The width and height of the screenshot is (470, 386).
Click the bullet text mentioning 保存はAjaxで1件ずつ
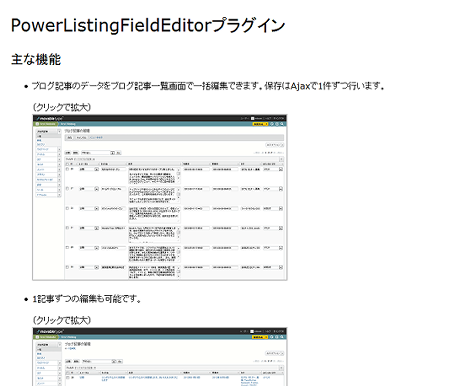208,86
